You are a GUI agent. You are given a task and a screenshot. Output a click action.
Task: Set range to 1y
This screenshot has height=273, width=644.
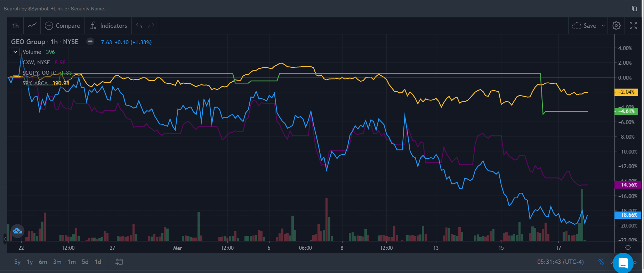click(30, 262)
